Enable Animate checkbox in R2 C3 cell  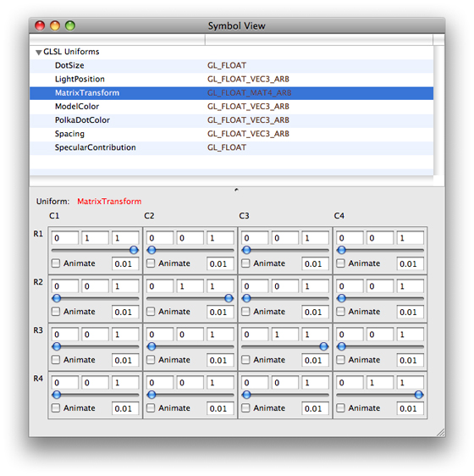tap(245, 312)
